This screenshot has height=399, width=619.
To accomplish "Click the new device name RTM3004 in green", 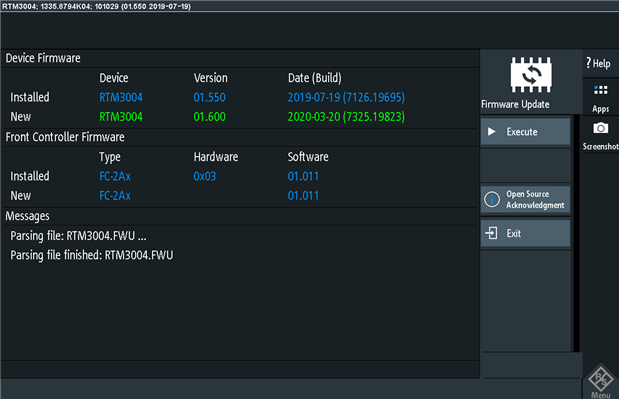I will click(121, 117).
